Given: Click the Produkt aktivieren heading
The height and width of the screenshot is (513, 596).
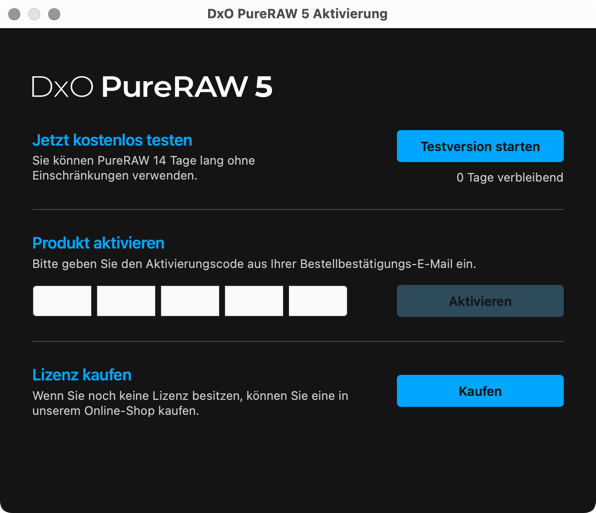Looking at the screenshot, I should [98, 243].
